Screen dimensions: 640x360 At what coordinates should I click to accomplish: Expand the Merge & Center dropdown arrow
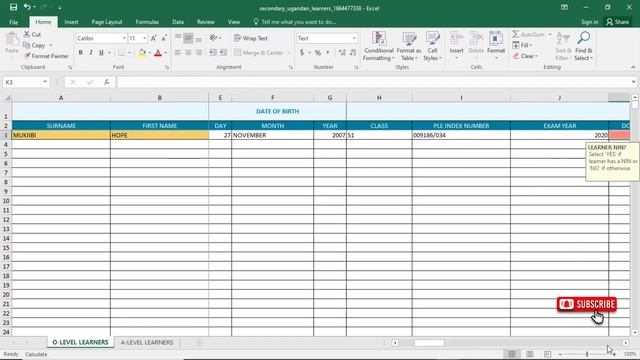[x=288, y=53]
